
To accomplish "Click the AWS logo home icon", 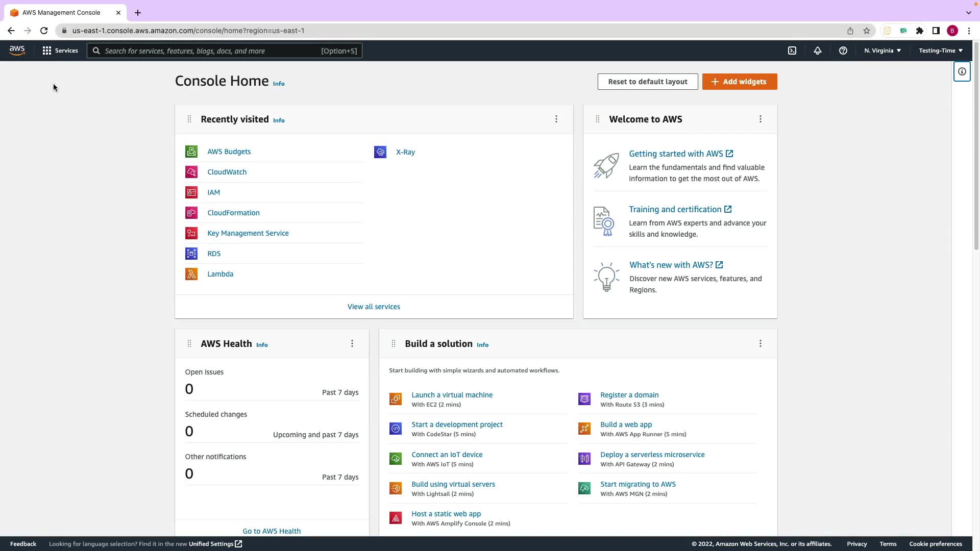I will click(17, 51).
